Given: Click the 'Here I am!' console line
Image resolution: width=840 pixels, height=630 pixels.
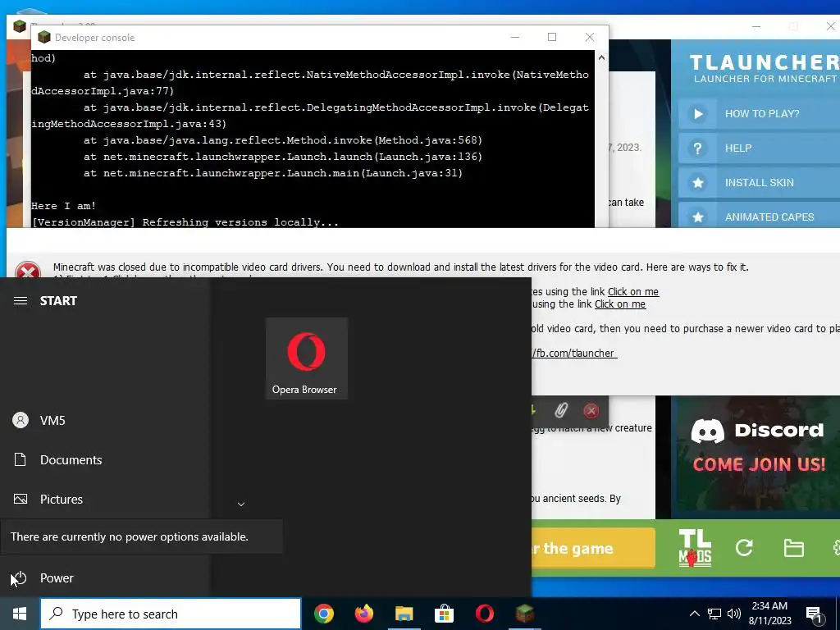Looking at the screenshot, I should pos(63,206).
